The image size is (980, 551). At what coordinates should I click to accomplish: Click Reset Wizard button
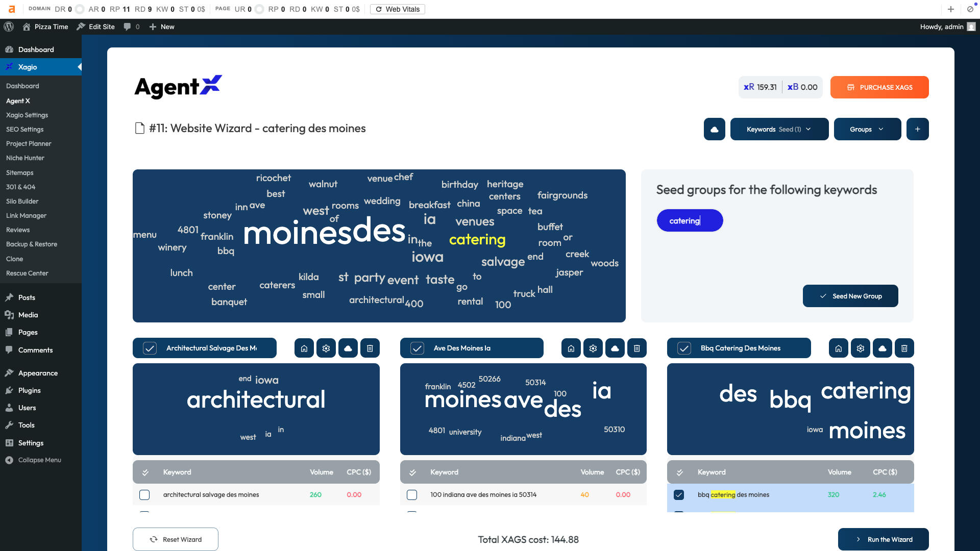(176, 539)
